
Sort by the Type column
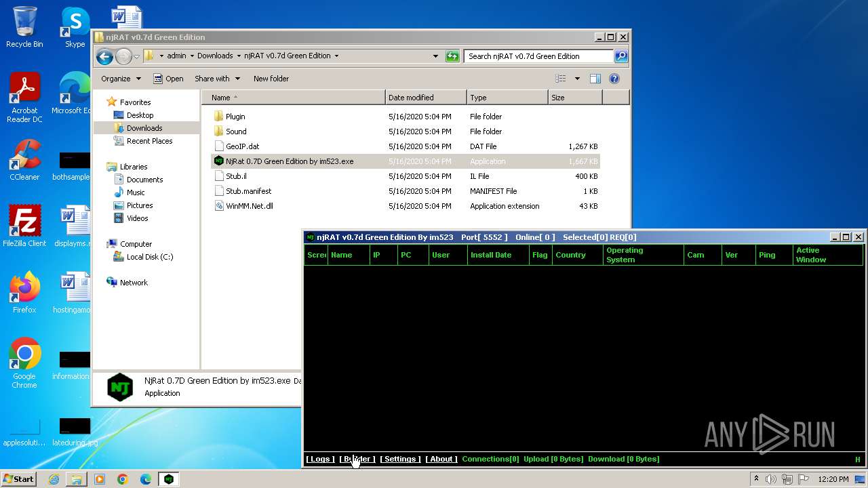pos(507,98)
